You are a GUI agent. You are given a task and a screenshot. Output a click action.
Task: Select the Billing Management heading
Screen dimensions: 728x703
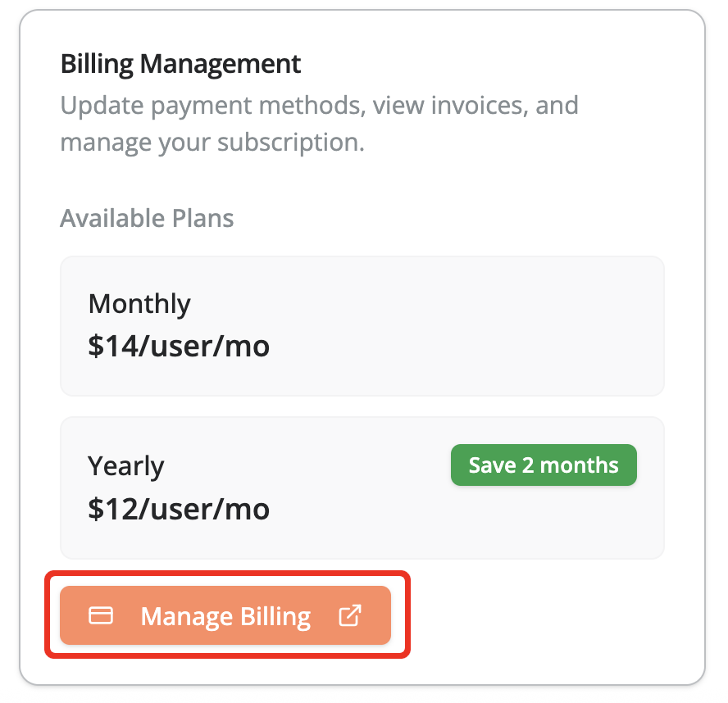tap(180, 64)
